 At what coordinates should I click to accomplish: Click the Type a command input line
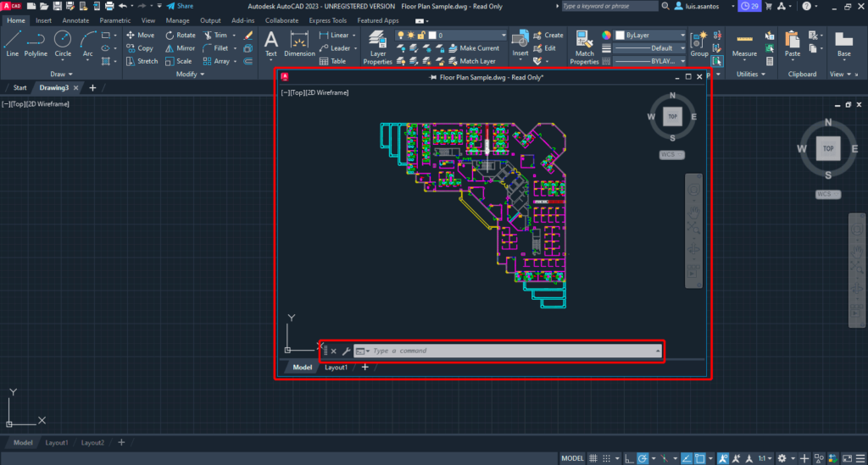pos(508,351)
